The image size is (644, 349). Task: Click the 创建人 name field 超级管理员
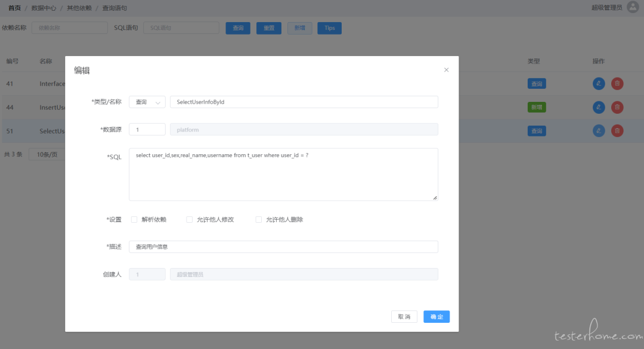click(304, 275)
